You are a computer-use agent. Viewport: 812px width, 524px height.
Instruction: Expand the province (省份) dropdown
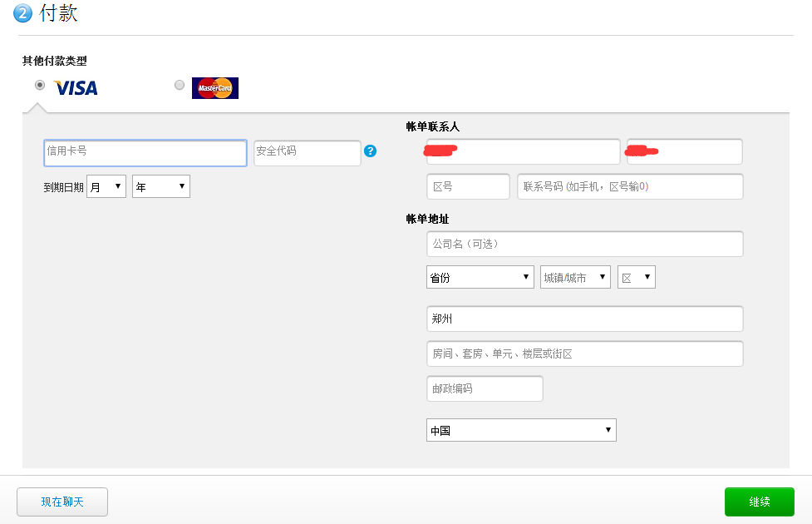tap(480, 278)
